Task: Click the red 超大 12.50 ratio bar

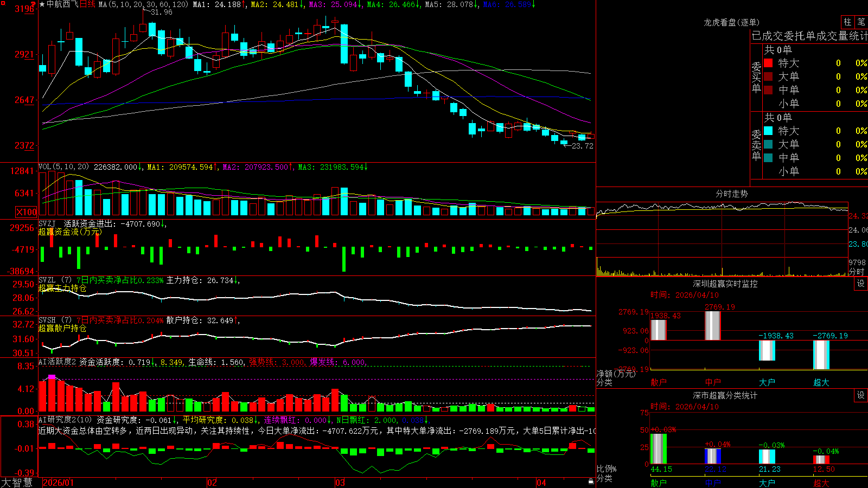Action: point(821,460)
